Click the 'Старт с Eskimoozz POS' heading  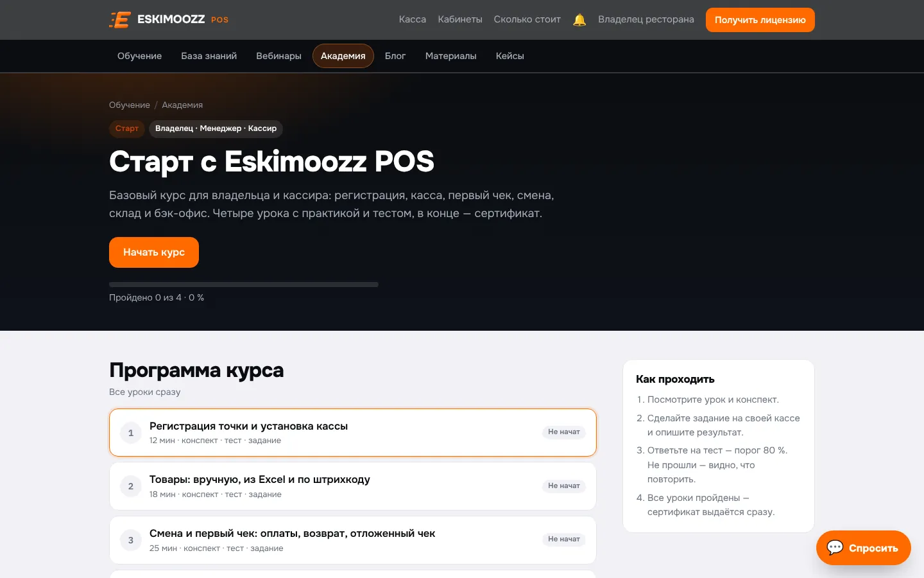coord(271,161)
